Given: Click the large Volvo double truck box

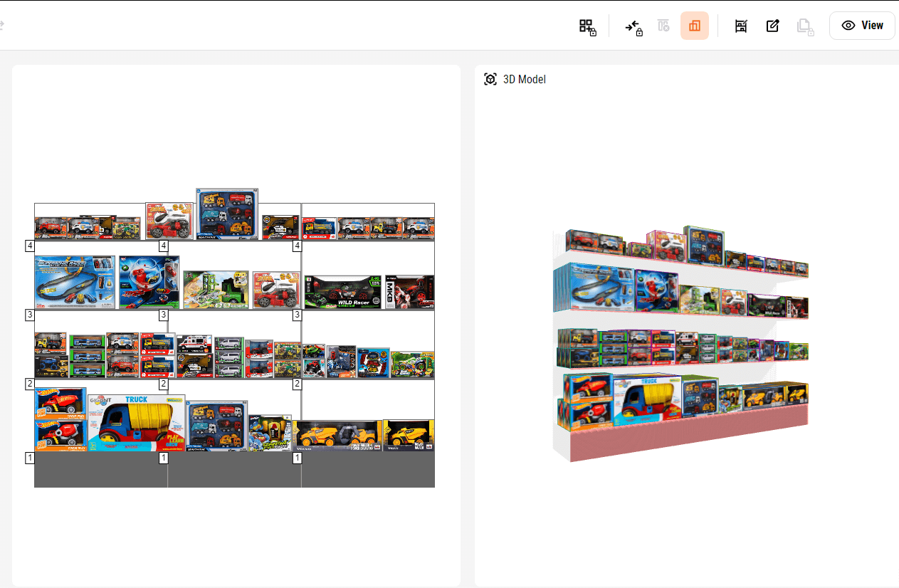Looking at the screenshot, I should 338,436.
